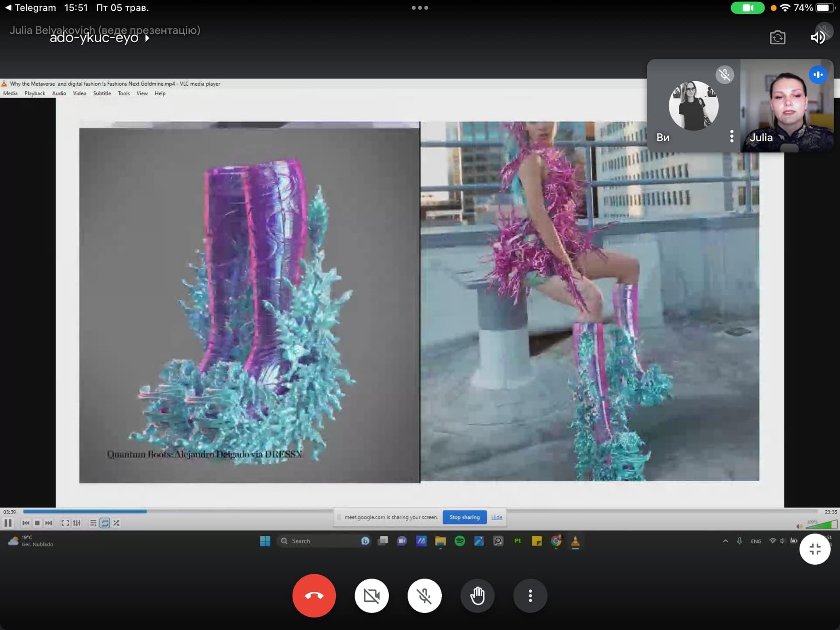Screen dimensions: 840x630
Task: Open VLC Help menu
Action: click(x=160, y=94)
